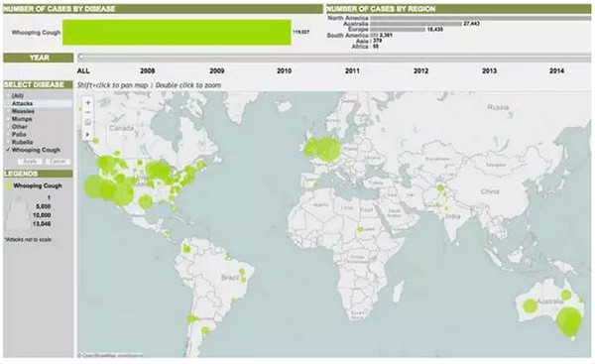595x364 pixels.
Task: Click the year slider track
Action: point(334,58)
